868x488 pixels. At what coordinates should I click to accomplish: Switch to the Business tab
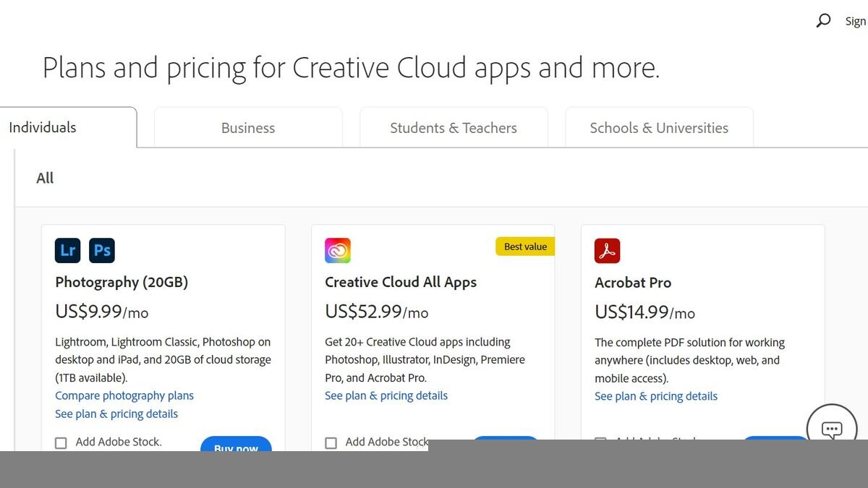tap(247, 127)
